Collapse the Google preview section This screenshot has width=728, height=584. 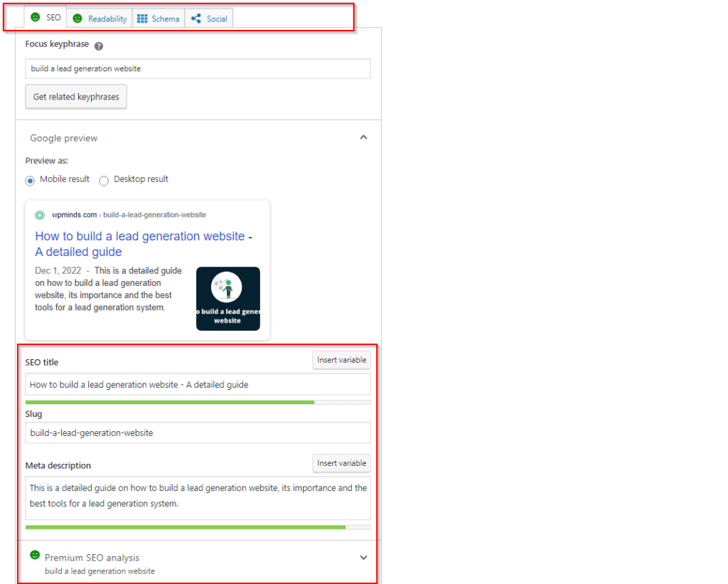coord(363,137)
